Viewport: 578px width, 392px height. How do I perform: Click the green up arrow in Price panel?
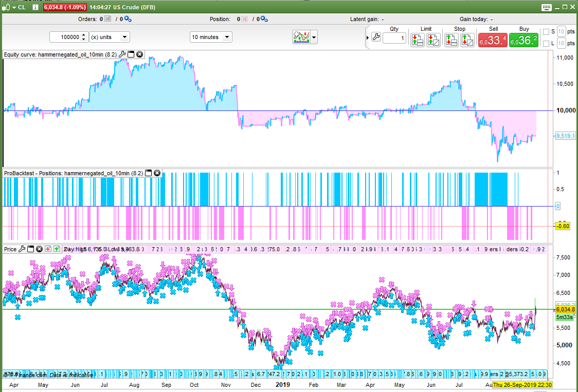coord(57,249)
